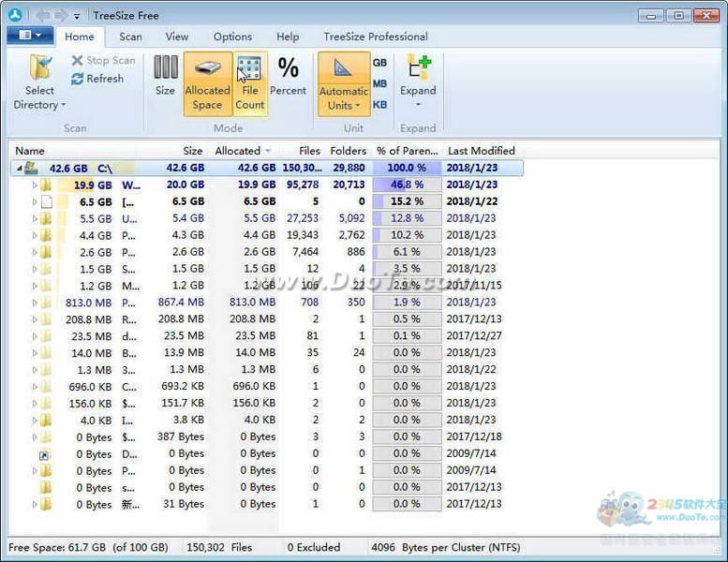Set unit to GB
Viewport: 728px width, 562px height.
tap(379, 63)
